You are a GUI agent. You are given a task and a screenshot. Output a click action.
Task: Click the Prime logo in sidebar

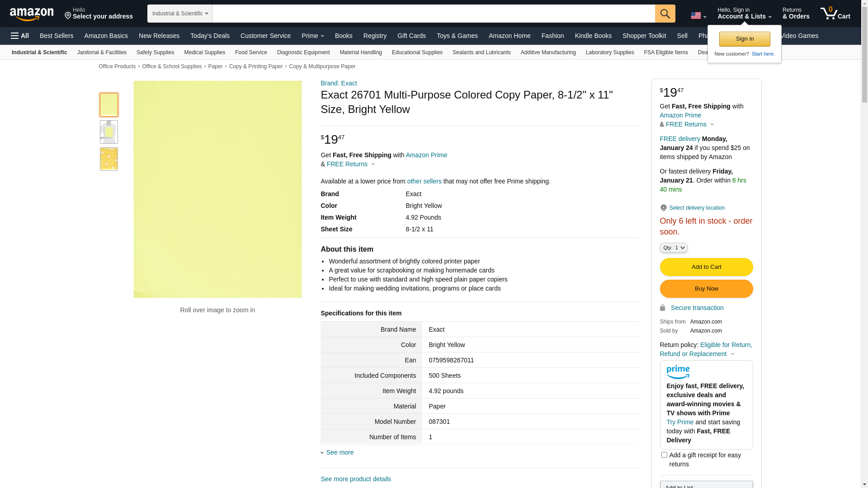point(678,372)
